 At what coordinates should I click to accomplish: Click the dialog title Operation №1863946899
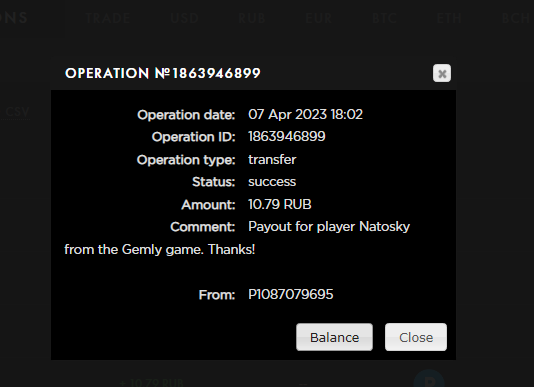[x=163, y=73]
